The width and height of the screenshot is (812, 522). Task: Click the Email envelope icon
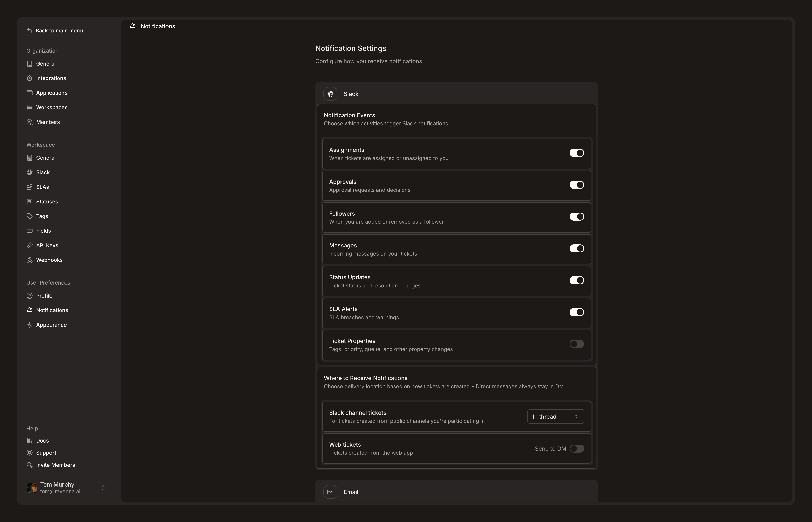click(x=330, y=492)
